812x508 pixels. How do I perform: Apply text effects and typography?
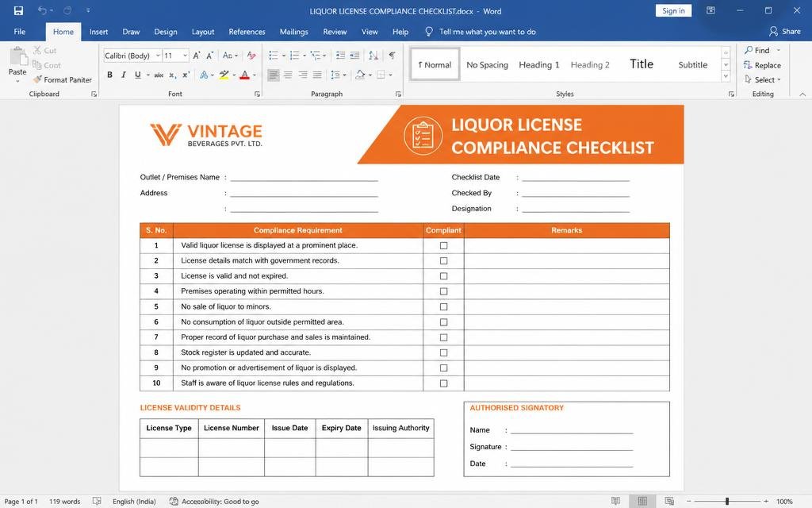tap(204, 75)
